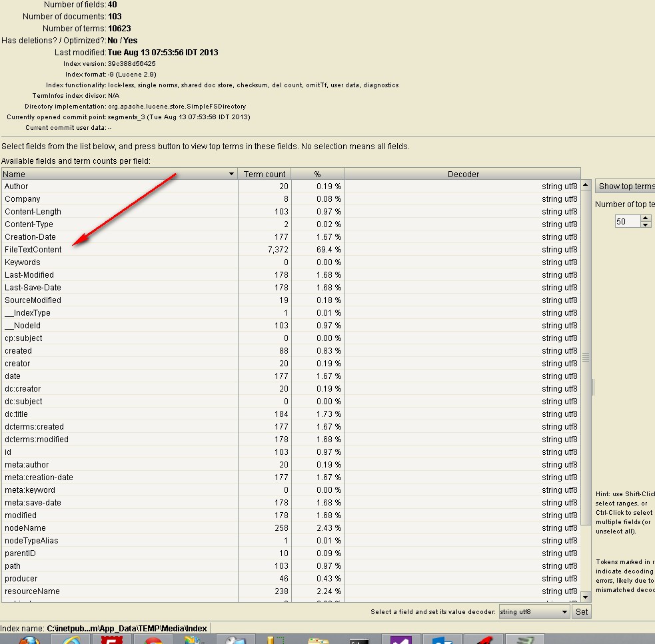The width and height of the screenshot is (655, 644).
Task: Click the fields list scrollbar up arrow
Action: click(x=586, y=184)
